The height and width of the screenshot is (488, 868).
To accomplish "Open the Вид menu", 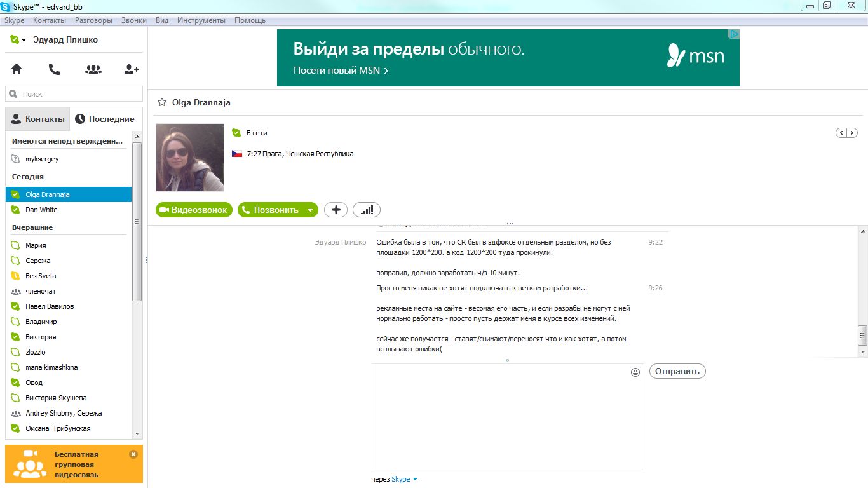I will pyautogui.click(x=162, y=20).
